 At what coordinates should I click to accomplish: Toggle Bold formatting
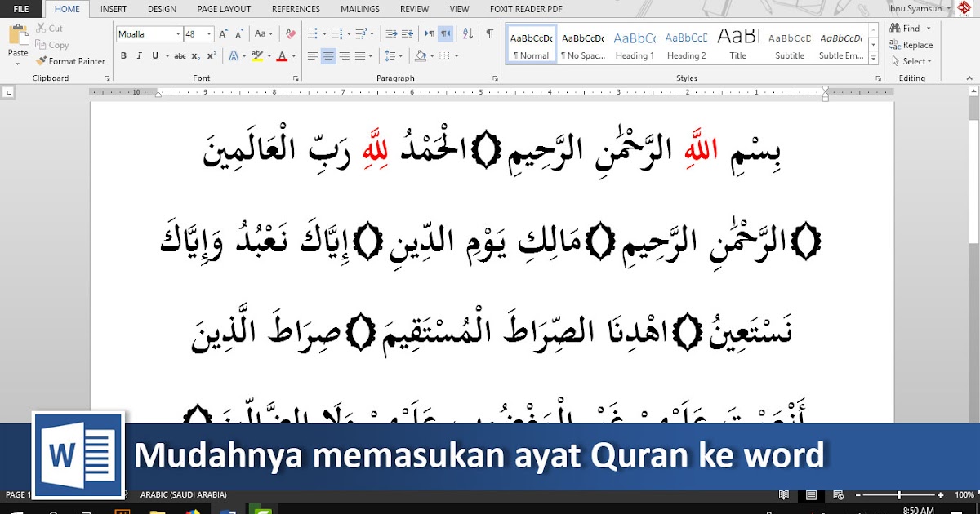pyautogui.click(x=123, y=56)
